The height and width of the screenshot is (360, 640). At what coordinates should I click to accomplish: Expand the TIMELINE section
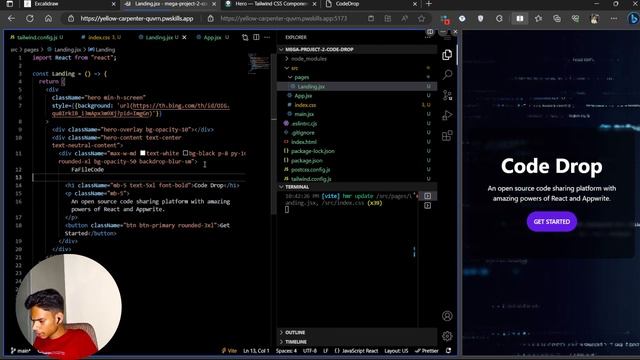pyautogui.click(x=357, y=342)
